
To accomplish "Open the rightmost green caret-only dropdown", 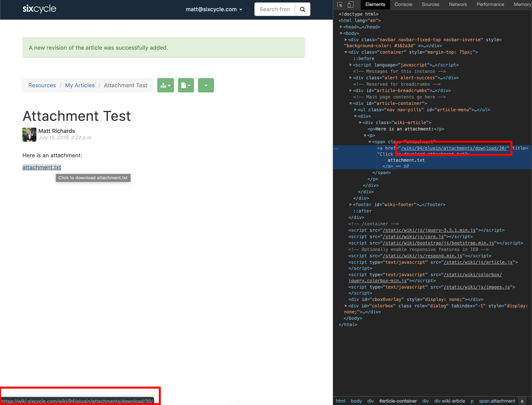I will 206,85.
